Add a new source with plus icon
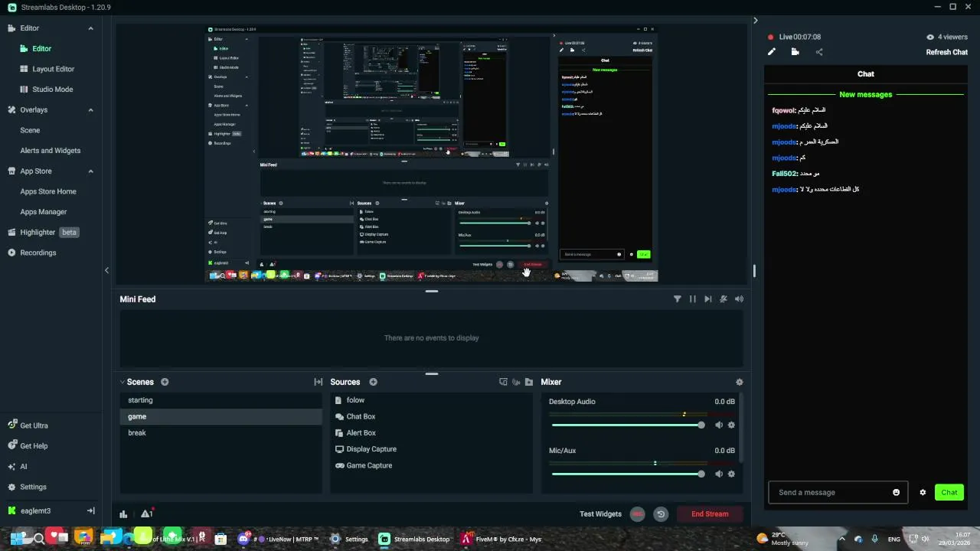This screenshot has width=980, height=551. tap(374, 382)
